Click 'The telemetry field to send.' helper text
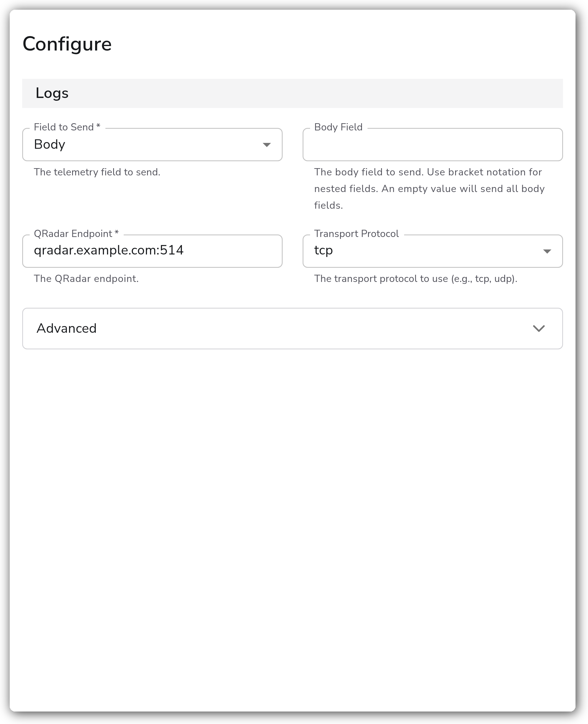 tap(97, 172)
